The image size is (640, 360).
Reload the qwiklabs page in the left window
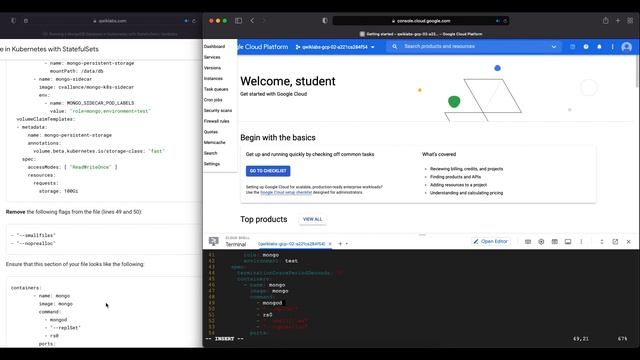[x=194, y=21]
